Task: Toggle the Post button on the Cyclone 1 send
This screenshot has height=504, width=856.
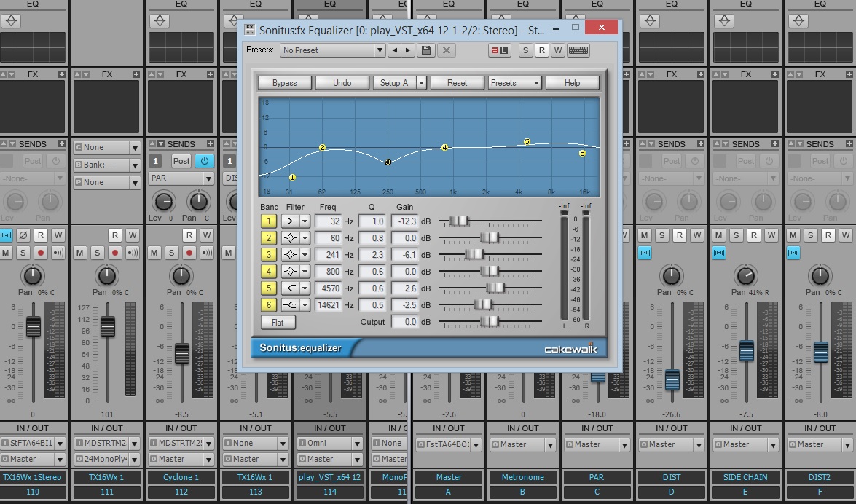Action: click(181, 161)
